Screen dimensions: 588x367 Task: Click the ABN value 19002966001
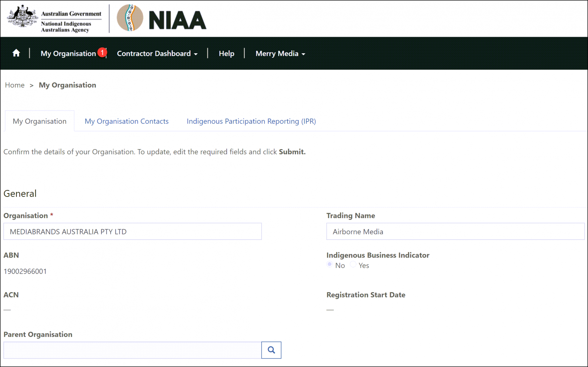coord(25,271)
